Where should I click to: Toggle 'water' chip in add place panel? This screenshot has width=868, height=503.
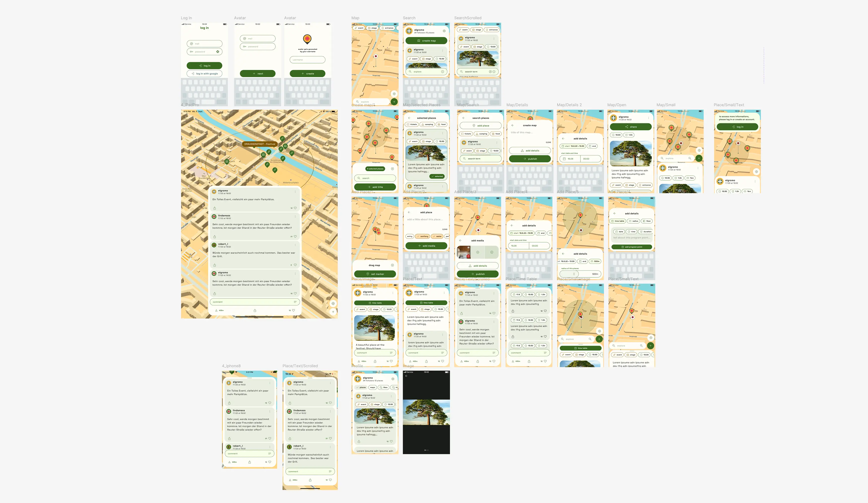[437, 236]
